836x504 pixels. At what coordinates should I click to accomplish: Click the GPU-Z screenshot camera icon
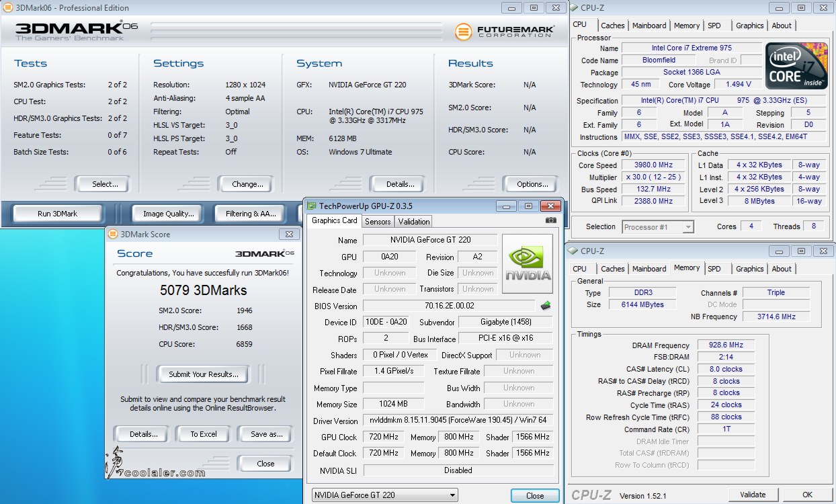pyautogui.click(x=551, y=220)
